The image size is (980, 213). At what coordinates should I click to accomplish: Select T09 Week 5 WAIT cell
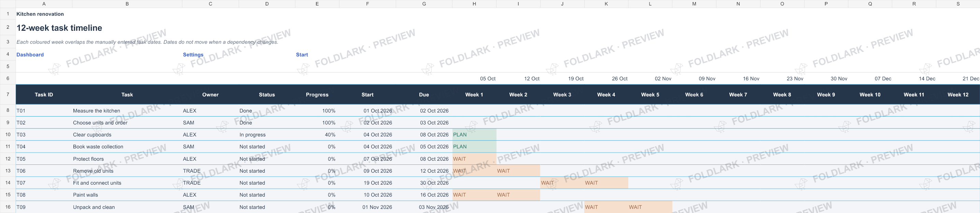(650, 207)
